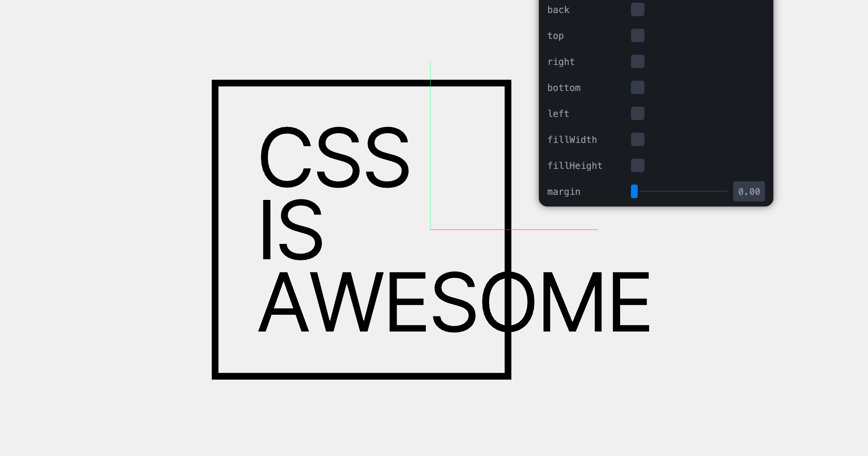Click the green vertical guideline
Image resolution: width=868 pixels, height=456 pixels.
tap(431, 144)
